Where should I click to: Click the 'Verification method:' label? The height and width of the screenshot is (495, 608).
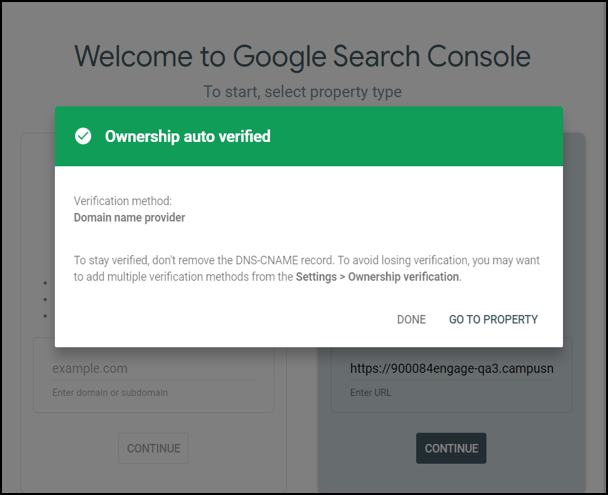(x=123, y=201)
